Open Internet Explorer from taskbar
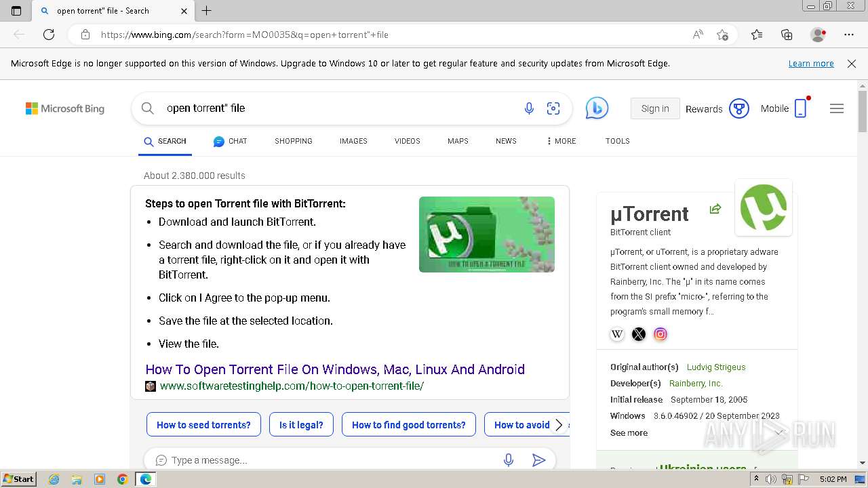868x488 pixels. [54, 479]
